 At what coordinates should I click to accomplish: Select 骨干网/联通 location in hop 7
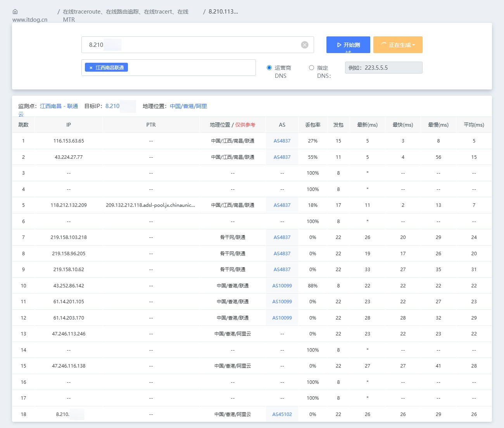tap(233, 237)
